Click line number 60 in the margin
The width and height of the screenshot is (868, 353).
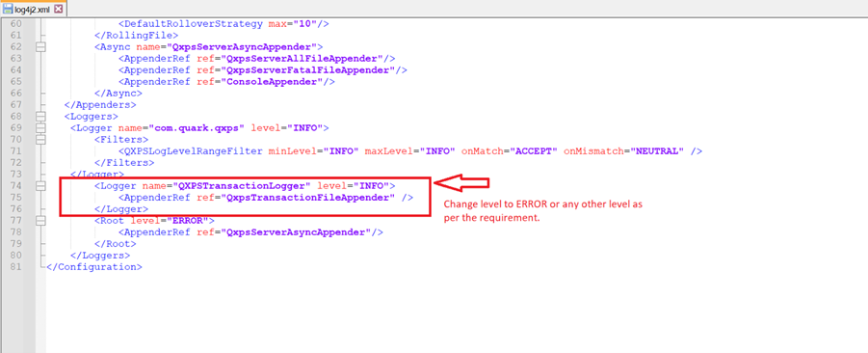(x=16, y=24)
